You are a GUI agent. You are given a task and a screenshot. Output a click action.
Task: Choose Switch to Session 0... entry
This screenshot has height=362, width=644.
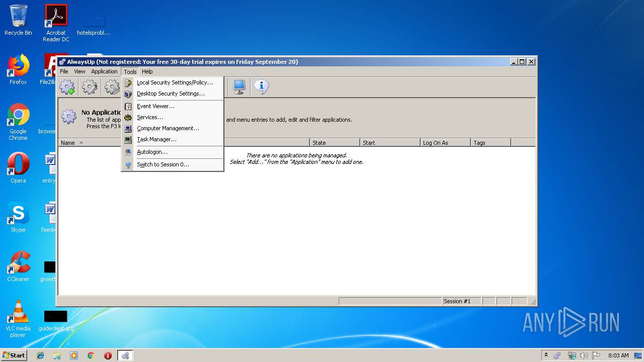173,164
